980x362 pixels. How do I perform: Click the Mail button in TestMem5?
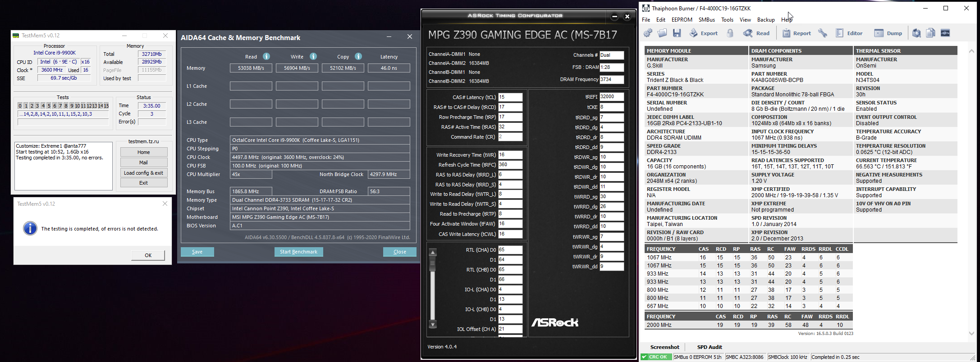[144, 163]
